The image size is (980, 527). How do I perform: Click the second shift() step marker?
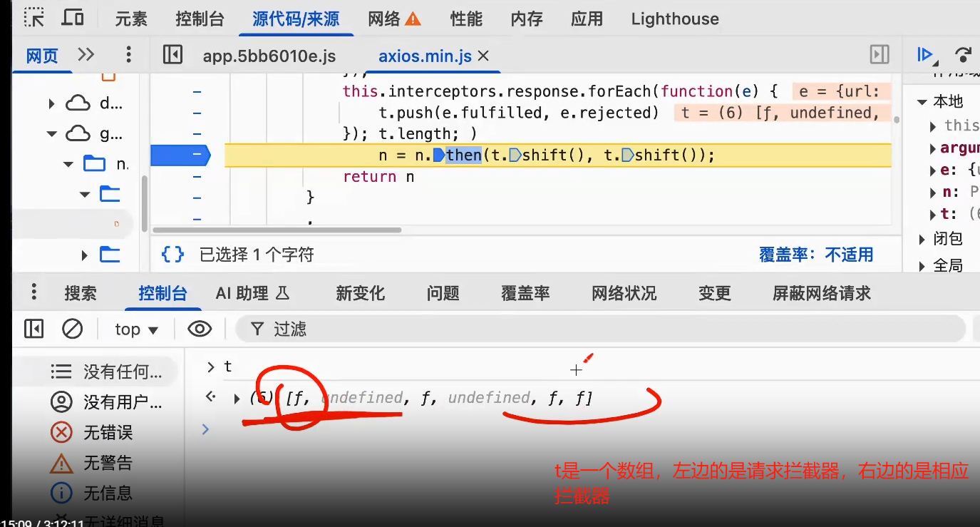coord(628,155)
